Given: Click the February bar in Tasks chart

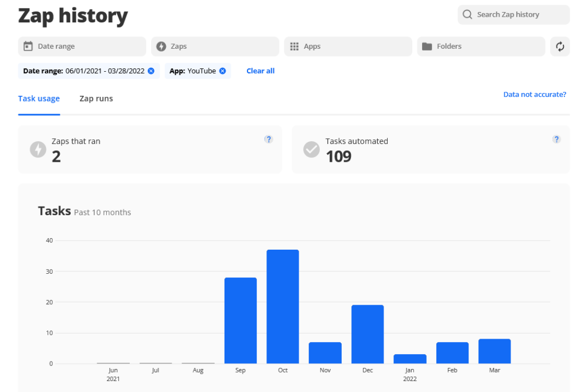Looking at the screenshot, I should coord(452,352).
